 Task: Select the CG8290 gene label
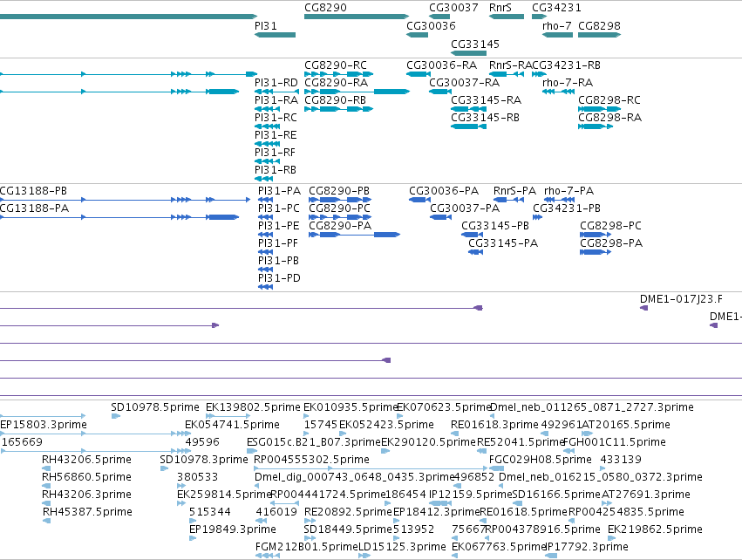click(x=325, y=8)
